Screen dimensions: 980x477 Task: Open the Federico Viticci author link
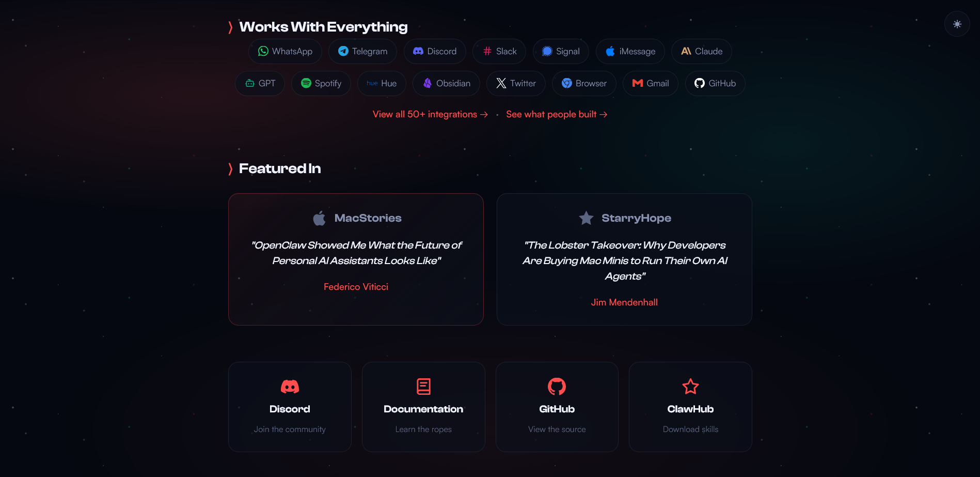(356, 287)
